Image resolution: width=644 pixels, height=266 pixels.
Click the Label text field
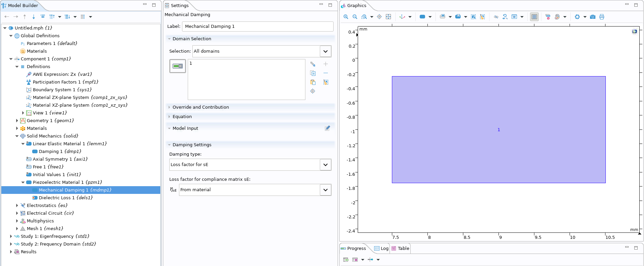[x=257, y=26]
